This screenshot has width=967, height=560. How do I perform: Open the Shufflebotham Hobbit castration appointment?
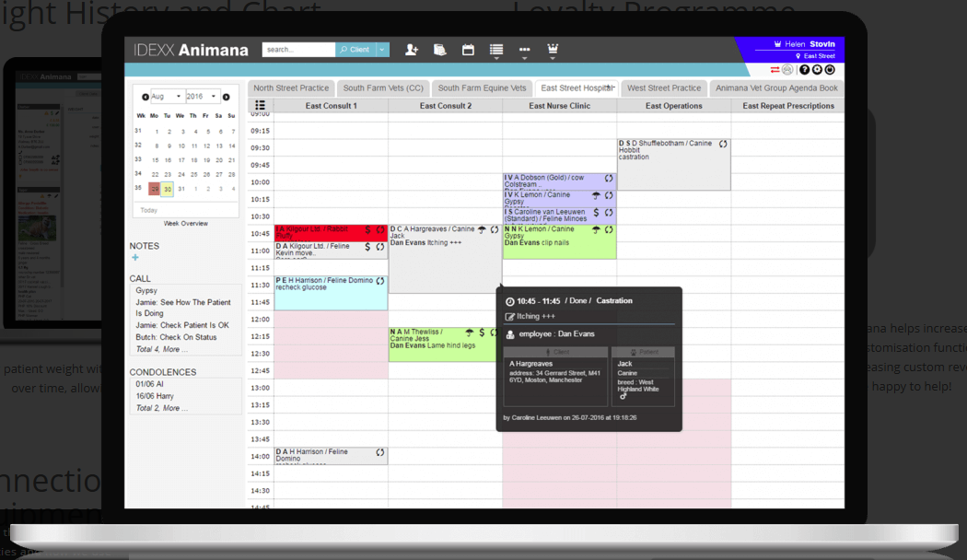[x=673, y=165]
